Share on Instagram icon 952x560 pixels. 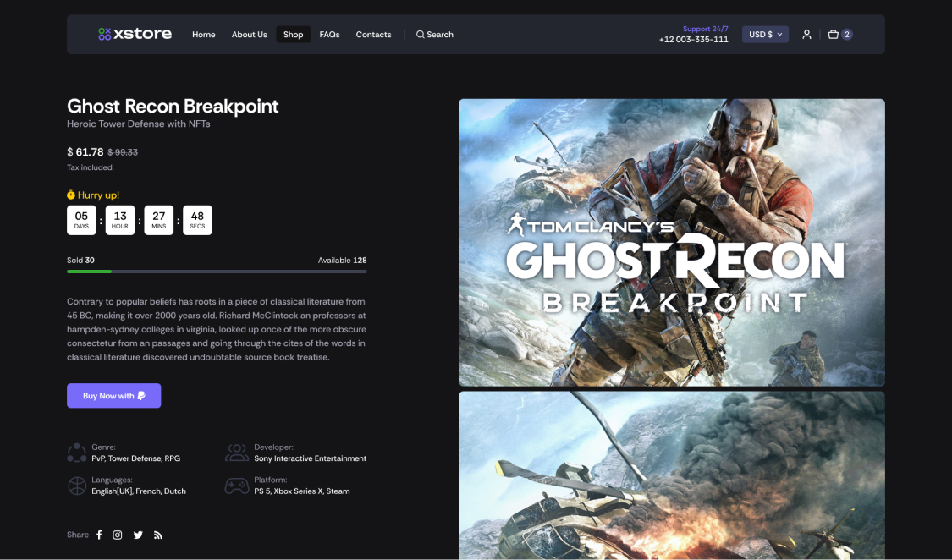tap(118, 535)
